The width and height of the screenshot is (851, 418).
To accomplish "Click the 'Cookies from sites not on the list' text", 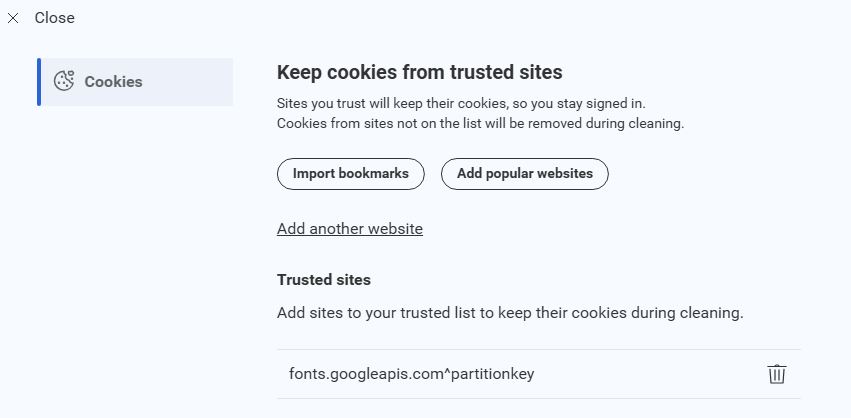I will coord(479,124).
